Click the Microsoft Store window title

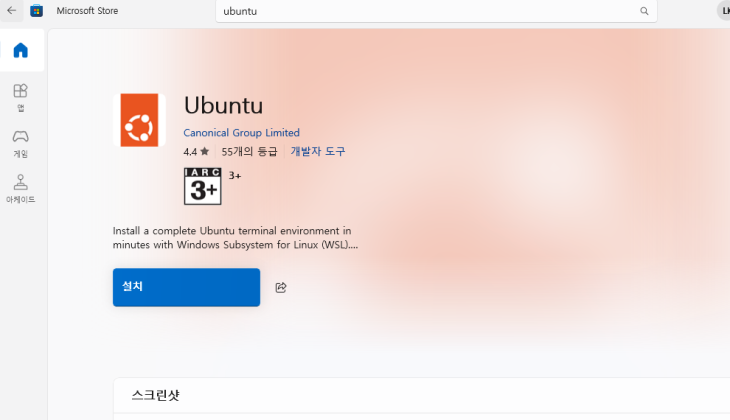(x=87, y=11)
